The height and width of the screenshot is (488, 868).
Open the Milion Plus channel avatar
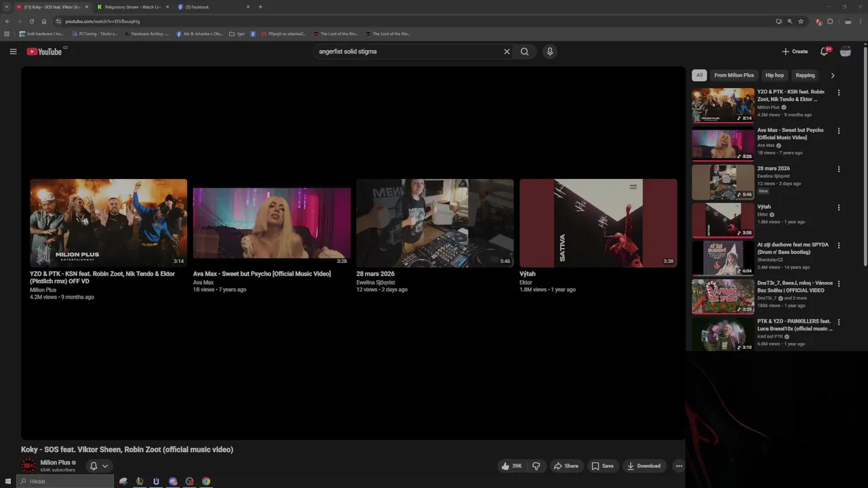click(x=28, y=466)
